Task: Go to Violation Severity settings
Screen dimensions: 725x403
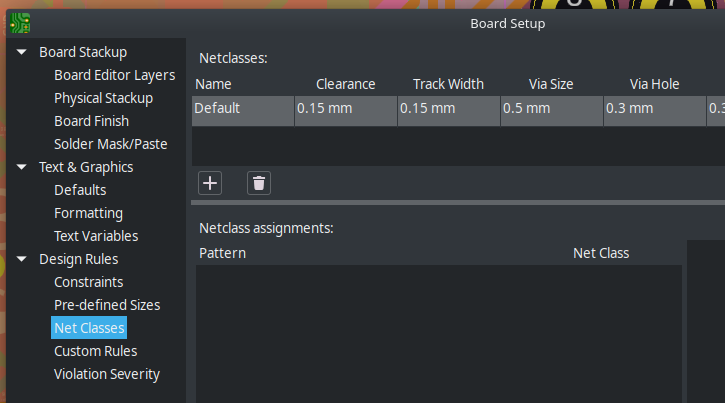Action: click(106, 374)
